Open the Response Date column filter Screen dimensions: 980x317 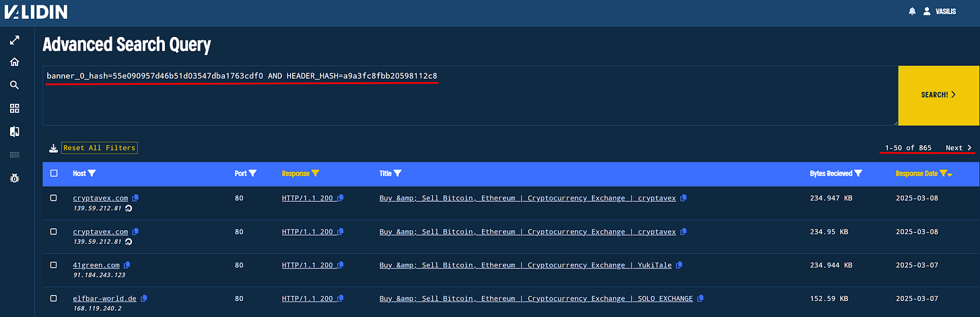(x=943, y=174)
